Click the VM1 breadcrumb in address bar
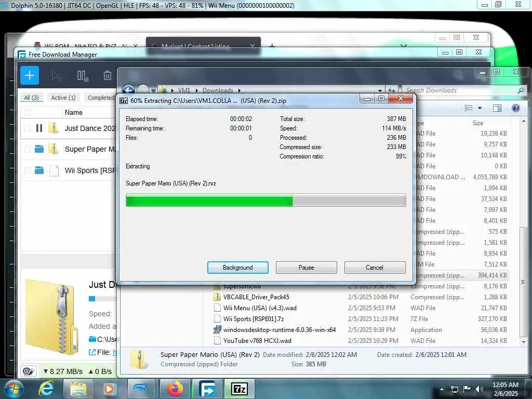This screenshot has width=532, height=399. [184, 90]
